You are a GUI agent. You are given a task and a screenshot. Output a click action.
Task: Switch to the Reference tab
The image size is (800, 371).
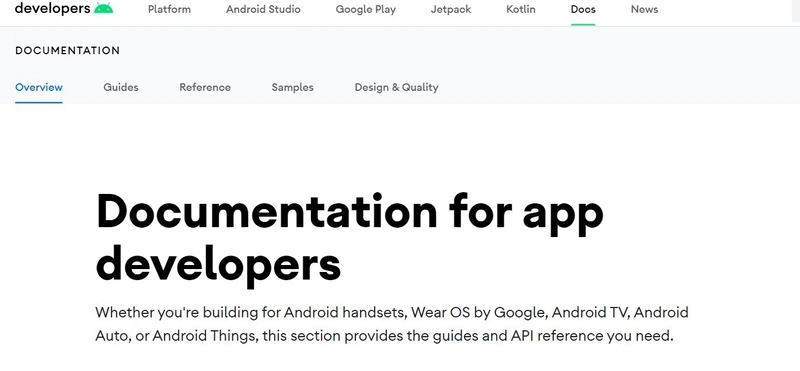[x=205, y=87]
